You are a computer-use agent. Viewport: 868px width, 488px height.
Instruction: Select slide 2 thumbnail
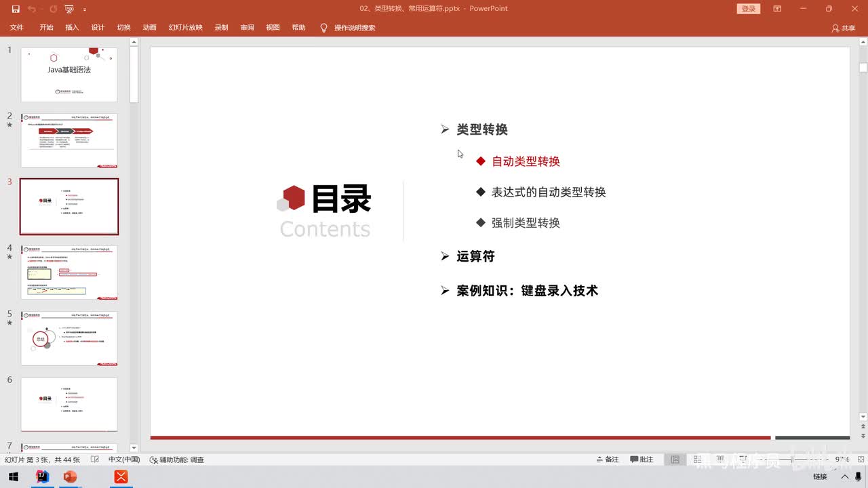(69, 140)
